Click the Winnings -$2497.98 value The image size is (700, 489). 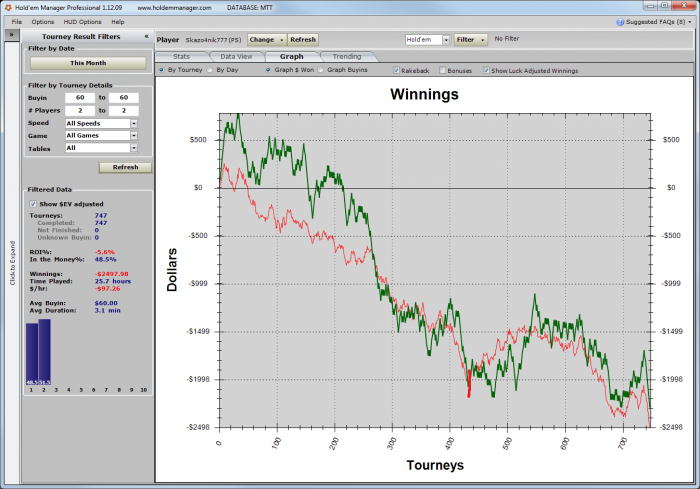[112, 274]
